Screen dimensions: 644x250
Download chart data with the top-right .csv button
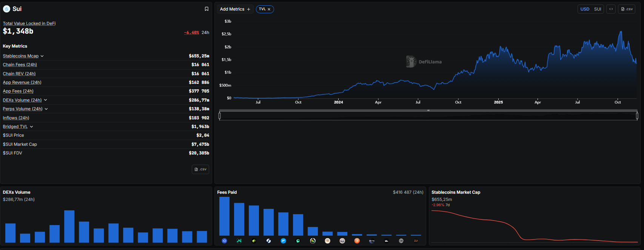point(627,9)
